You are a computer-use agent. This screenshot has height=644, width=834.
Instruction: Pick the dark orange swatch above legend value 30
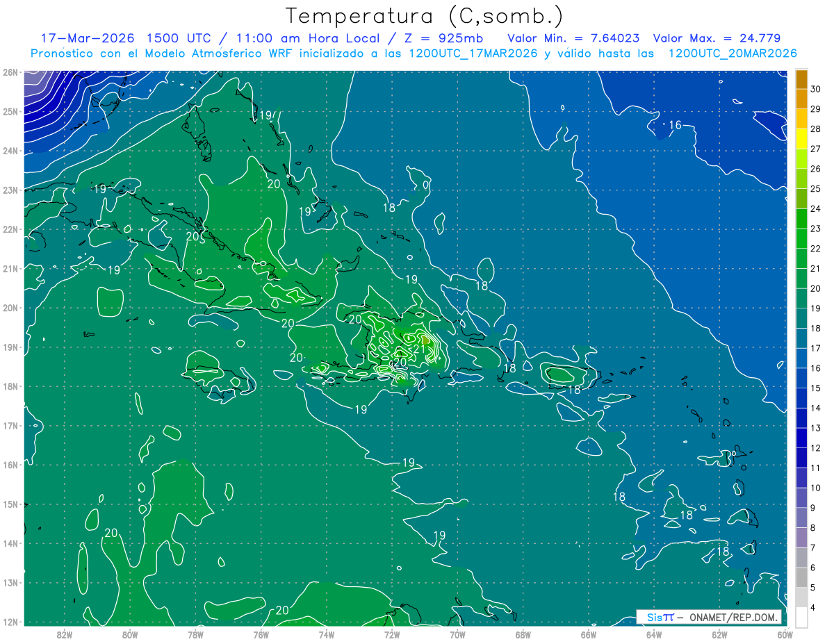(801, 79)
